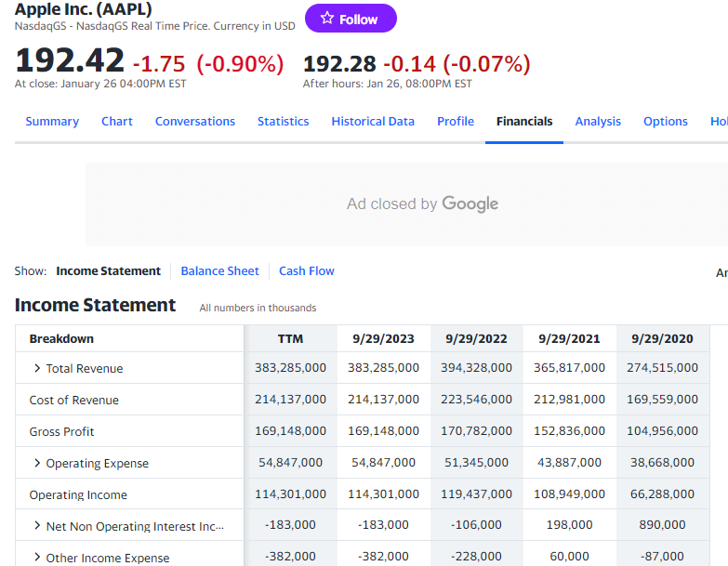This screenshot has height=566, width=728.
Task: Select the Operating Income row label
Action: pyautogui.click(x=78, y=494)
